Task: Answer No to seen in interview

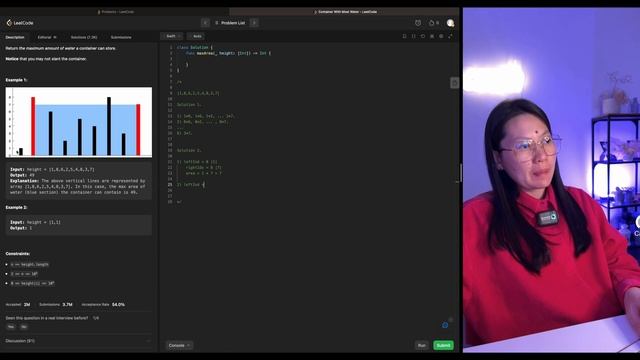Action: pyautogui.click(x=24, y=327)
